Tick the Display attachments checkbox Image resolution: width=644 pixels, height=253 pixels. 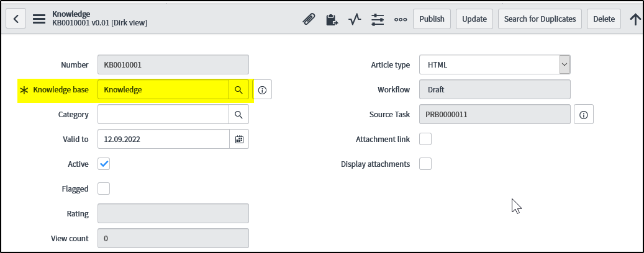(x=425, y=164)
